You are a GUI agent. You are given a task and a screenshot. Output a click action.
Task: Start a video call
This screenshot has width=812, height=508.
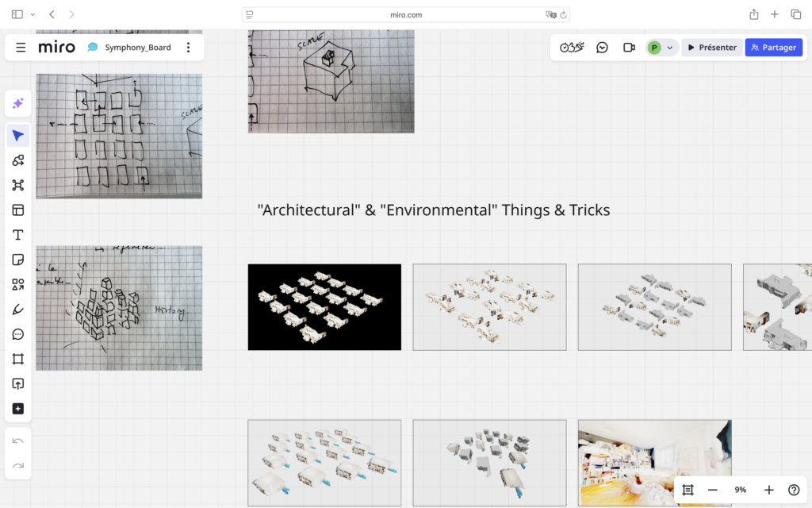[x=629, y=48]
